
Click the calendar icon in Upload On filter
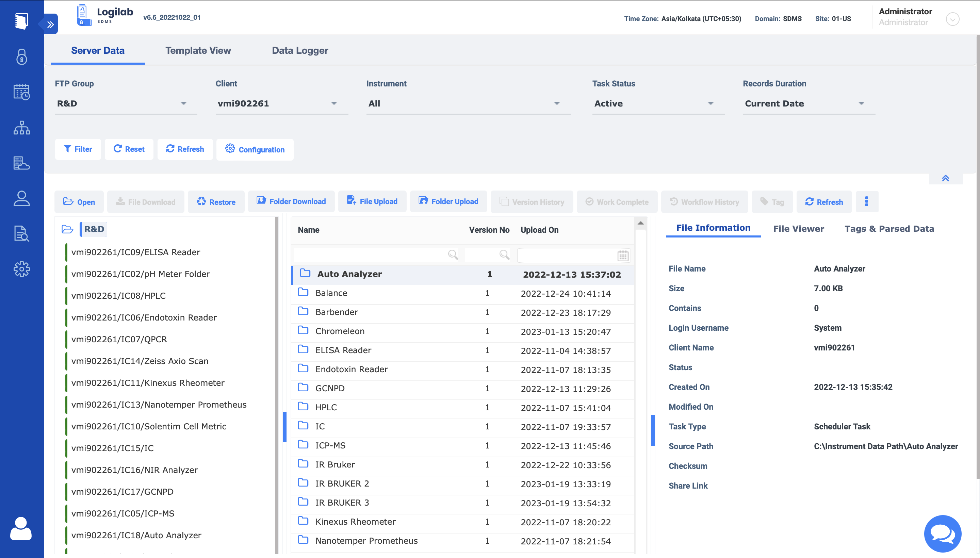622,256
